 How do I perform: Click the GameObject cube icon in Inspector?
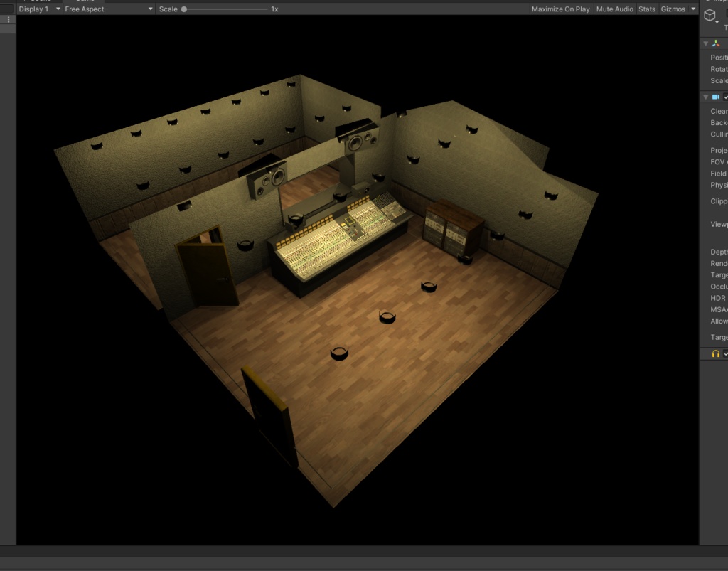(x=710, y=16)
